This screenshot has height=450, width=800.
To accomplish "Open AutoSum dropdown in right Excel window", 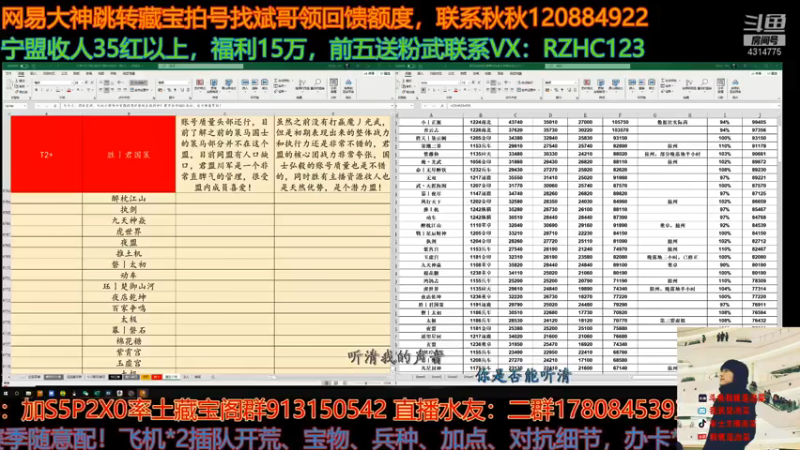I will pyautogui.click(x=680, y=81).
